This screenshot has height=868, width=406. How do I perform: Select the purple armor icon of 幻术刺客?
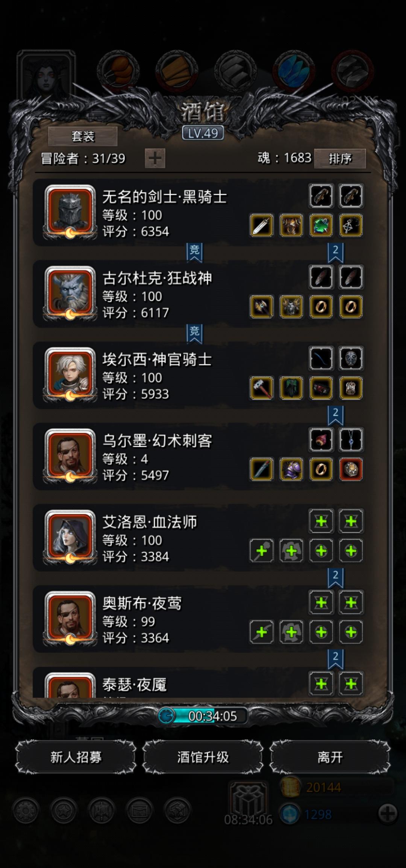coord(291,469)
